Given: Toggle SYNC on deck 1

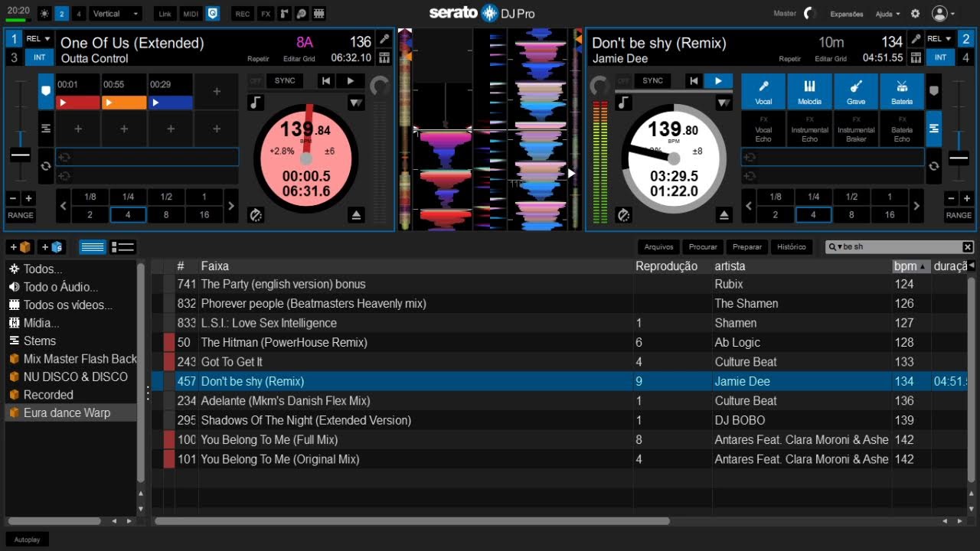Looking at the screenshot, I should pyautogui.click(x=285, y=80).
